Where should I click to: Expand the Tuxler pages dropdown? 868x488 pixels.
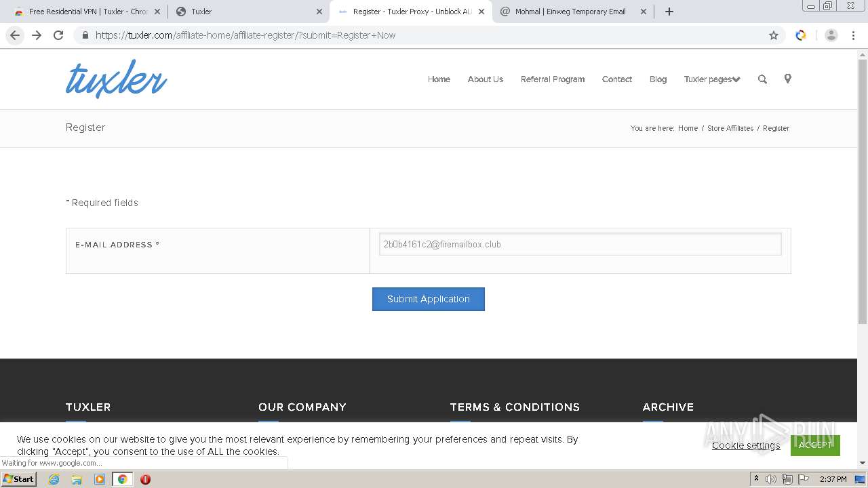tap(712, 79)
